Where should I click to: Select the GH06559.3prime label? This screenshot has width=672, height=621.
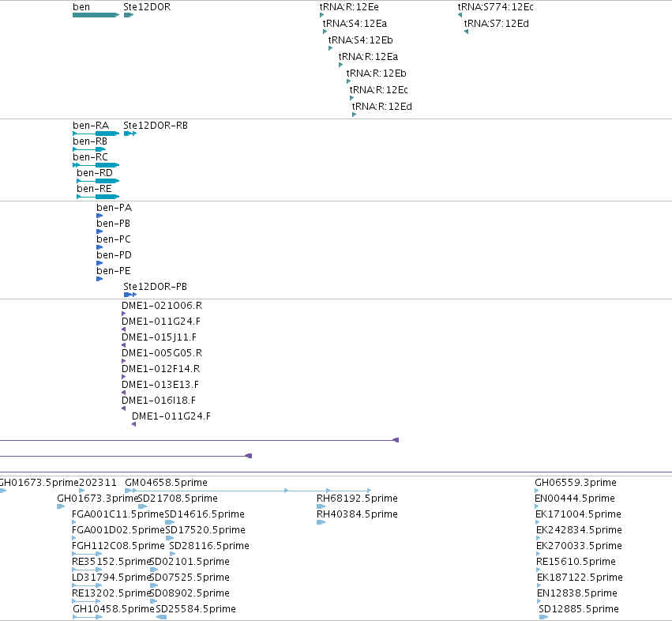[x=576, y=483]
